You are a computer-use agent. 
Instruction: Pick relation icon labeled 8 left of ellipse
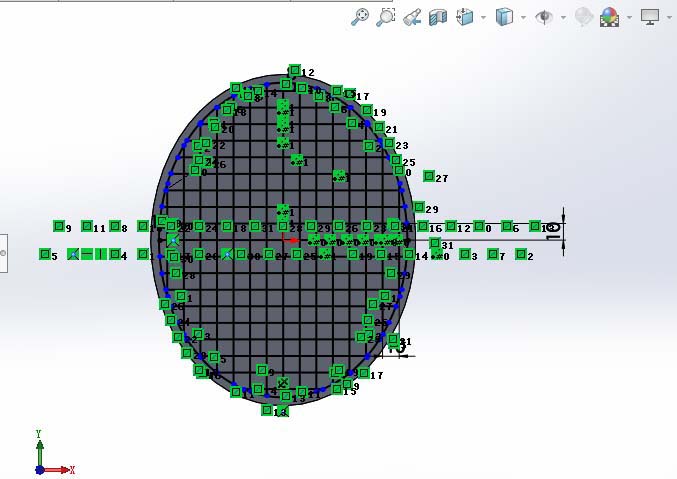click(x=115, y=226)
